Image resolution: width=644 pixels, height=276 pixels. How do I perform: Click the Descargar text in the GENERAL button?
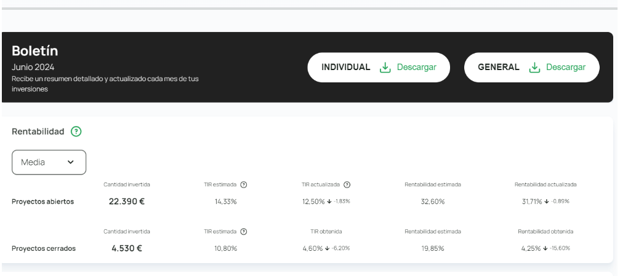pos(565,67)
